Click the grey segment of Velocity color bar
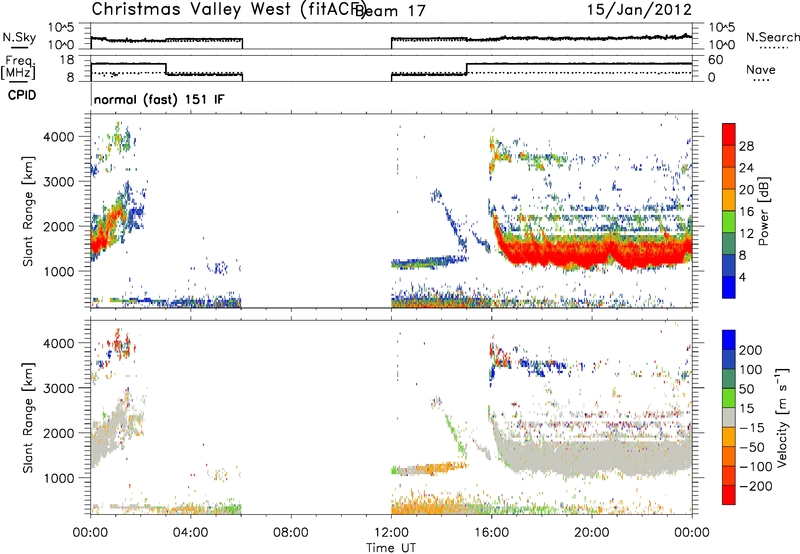The height and width of the screenshot is (554, 800). [x=729, y=417]
